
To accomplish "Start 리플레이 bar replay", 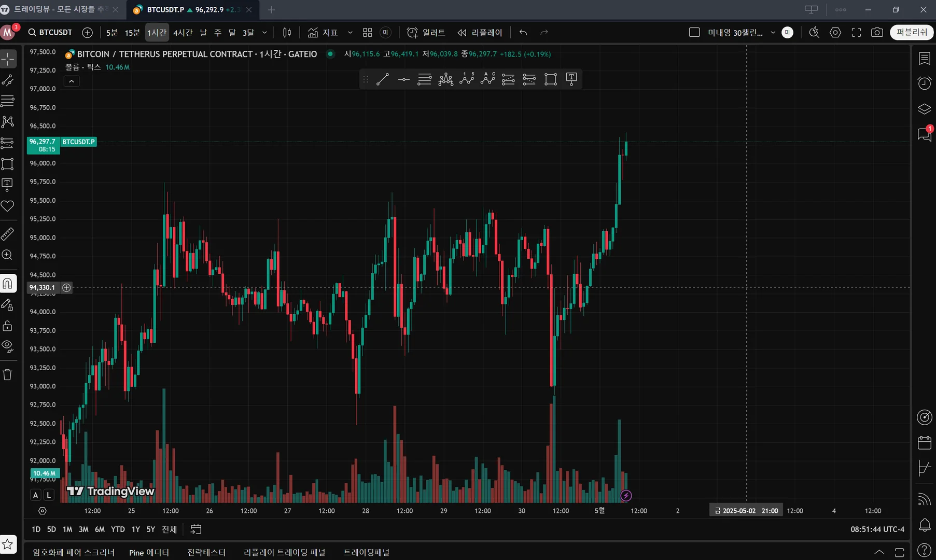I will (480, 33).
